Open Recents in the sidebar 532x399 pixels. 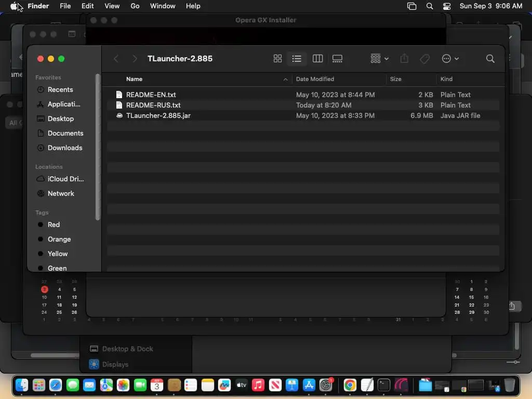60,89
